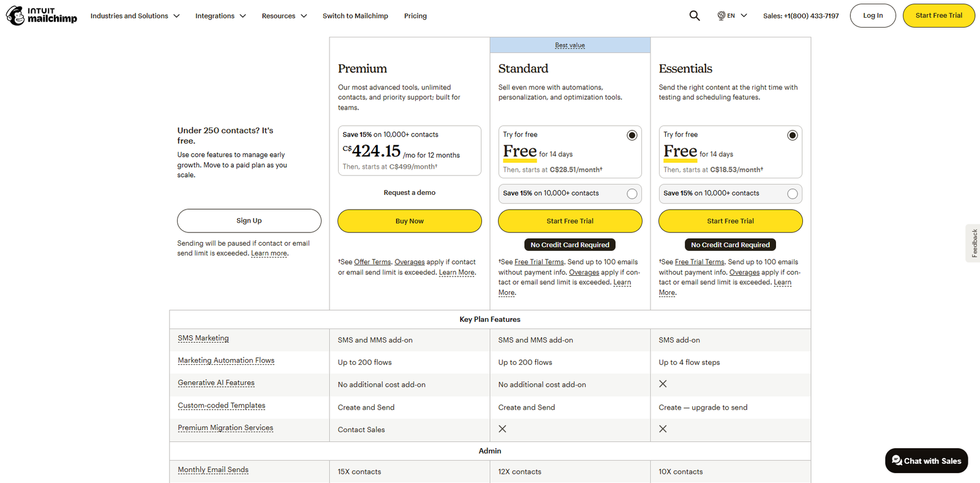
Task: Click the globe language icon
Action: pyautogui.click(x=722, y=15)
